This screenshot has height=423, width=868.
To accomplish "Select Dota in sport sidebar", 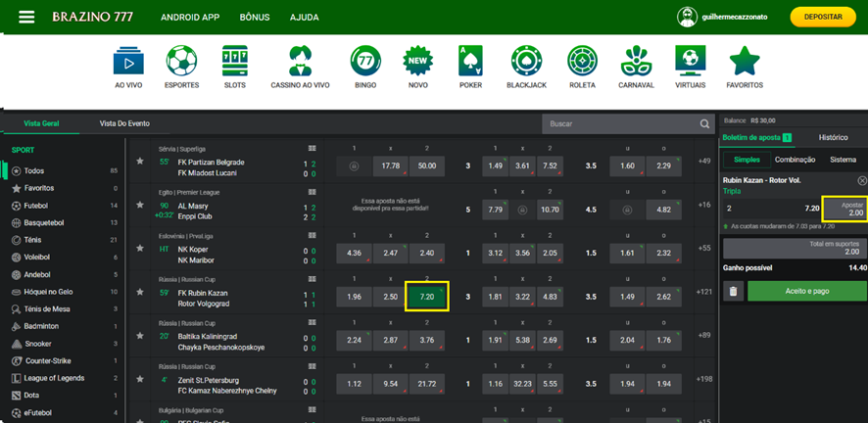I will click(64, 396).
